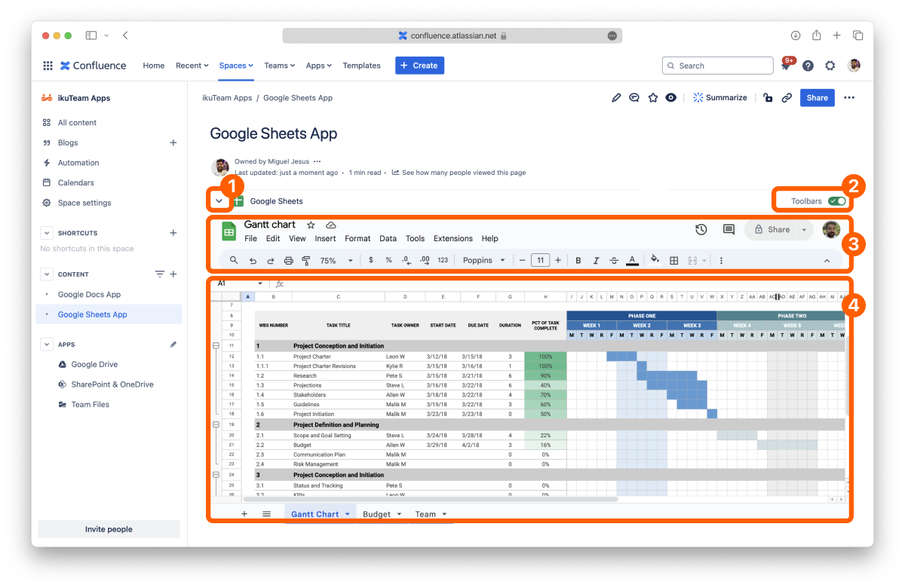Click search menus magnifier in Sheets toolbar
The image size is (905, 588).
234,260
